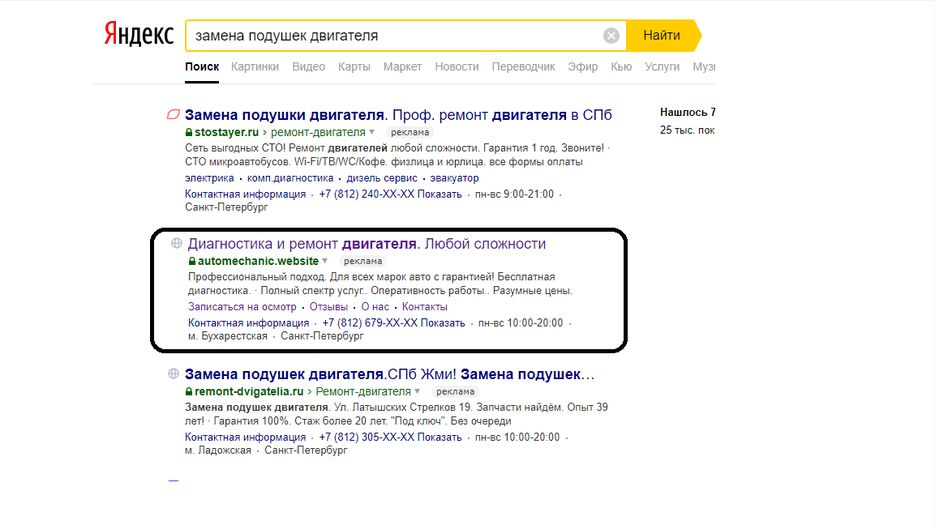Open the Услуги tab
The width and height of the screenshot is (935, 525).
[x=662, y=67]
